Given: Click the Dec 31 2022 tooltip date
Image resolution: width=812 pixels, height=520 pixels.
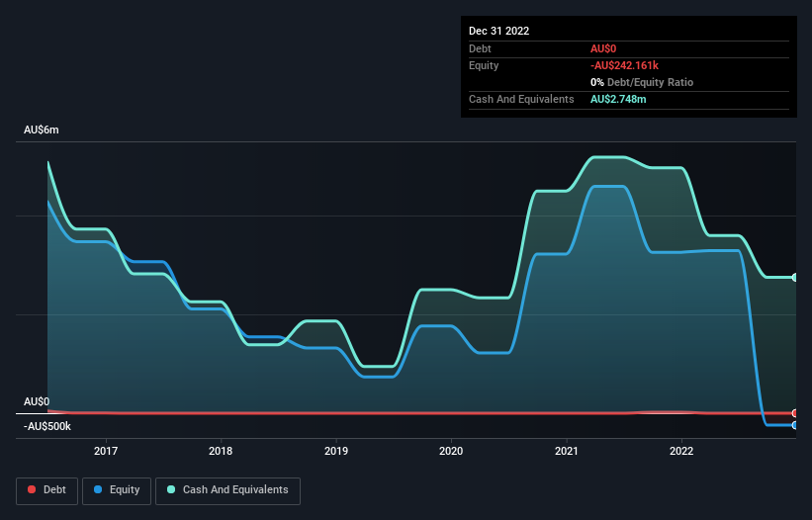Looking at the screenshot, I should point(499,31).
